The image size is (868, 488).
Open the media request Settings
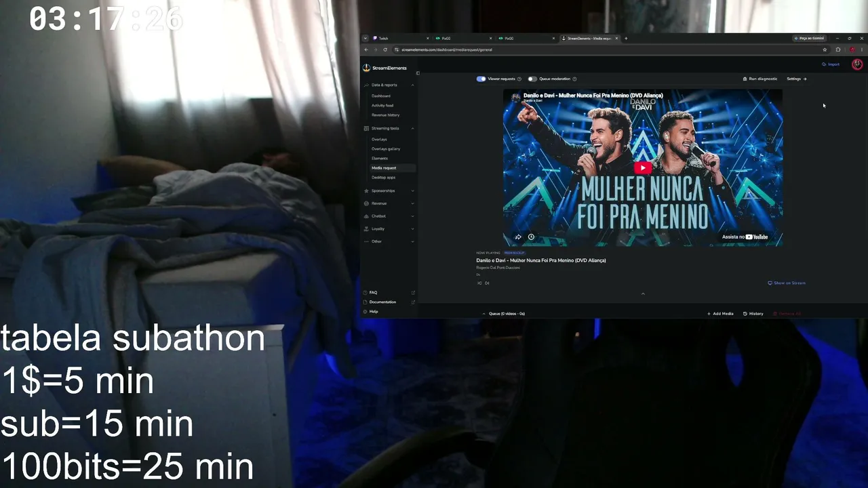click(796, 79)
